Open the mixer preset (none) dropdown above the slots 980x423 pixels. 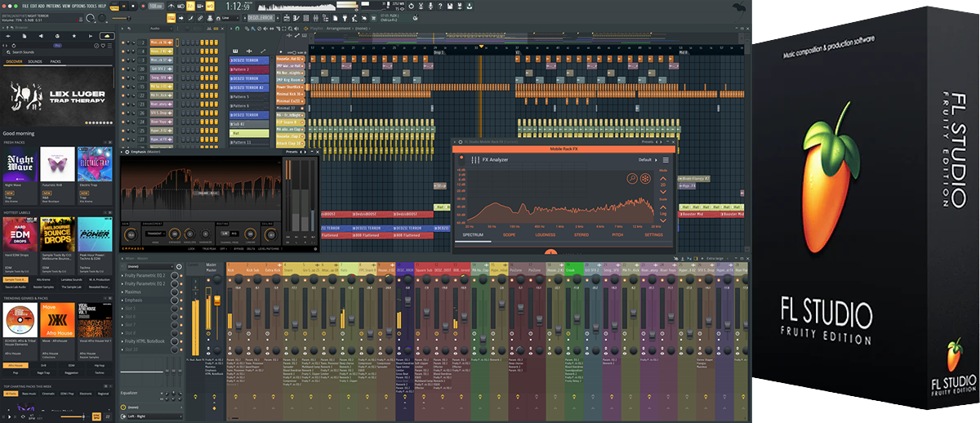click(149, 266)
